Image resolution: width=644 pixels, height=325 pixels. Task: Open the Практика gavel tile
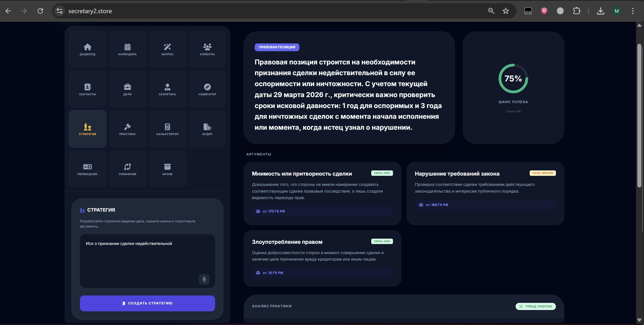[127, 129]
